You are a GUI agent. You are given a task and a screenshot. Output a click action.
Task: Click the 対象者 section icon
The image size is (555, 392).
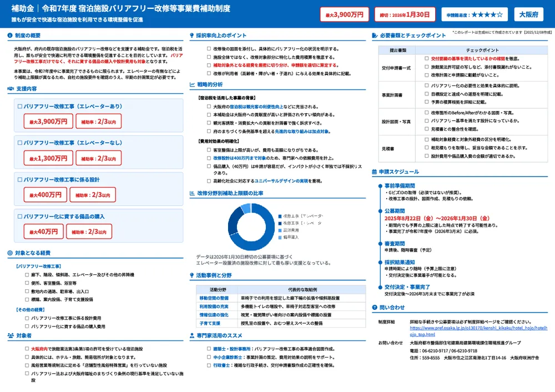pos(9,334)
